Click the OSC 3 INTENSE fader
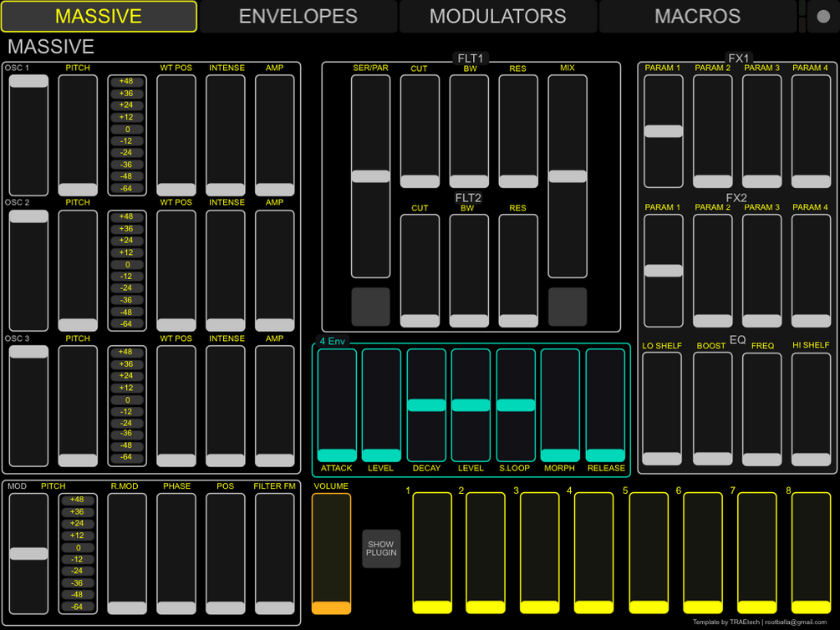 [226, 406]
